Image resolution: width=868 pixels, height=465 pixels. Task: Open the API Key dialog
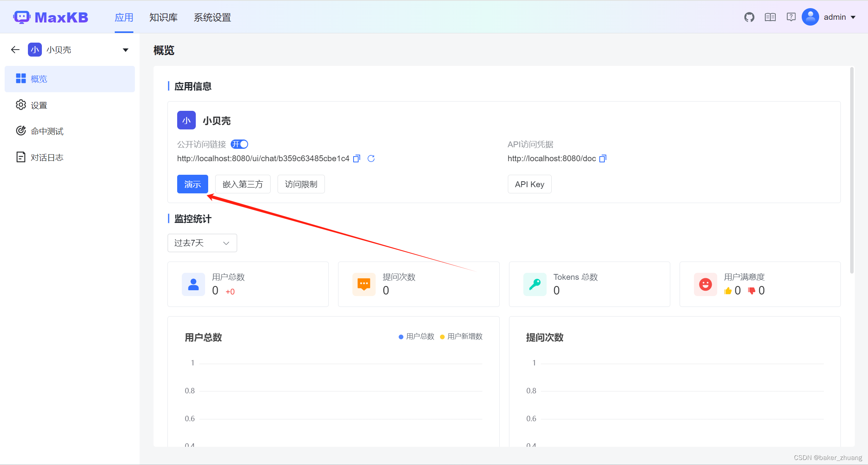click(529, 184)
